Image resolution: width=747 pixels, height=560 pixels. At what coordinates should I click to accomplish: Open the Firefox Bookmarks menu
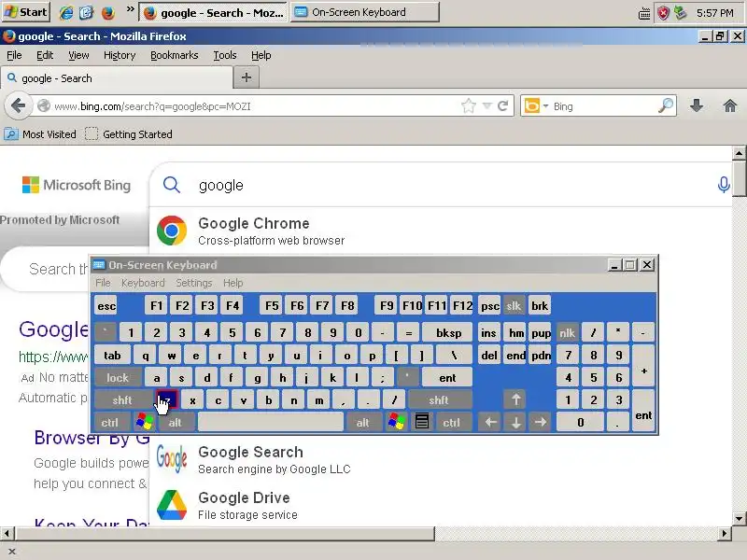click(x=175, y=55)
